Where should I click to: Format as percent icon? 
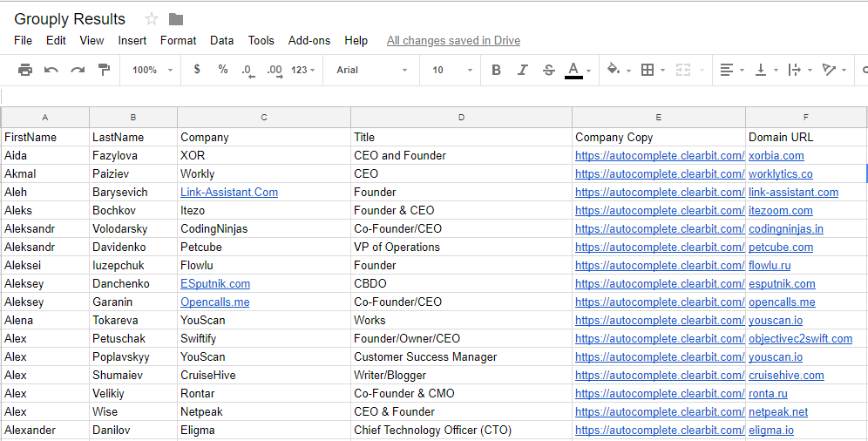222,69
